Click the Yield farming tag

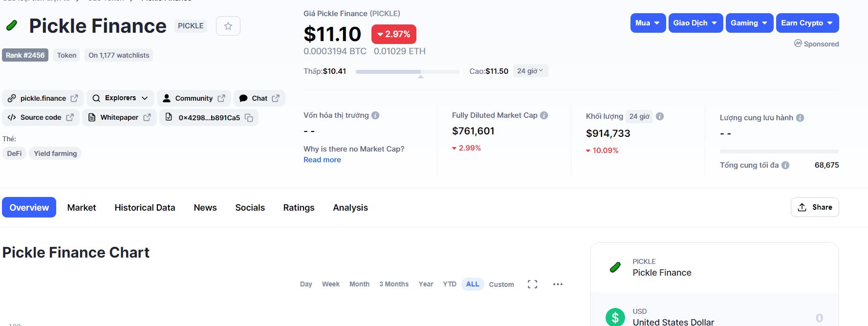[55, 153]
